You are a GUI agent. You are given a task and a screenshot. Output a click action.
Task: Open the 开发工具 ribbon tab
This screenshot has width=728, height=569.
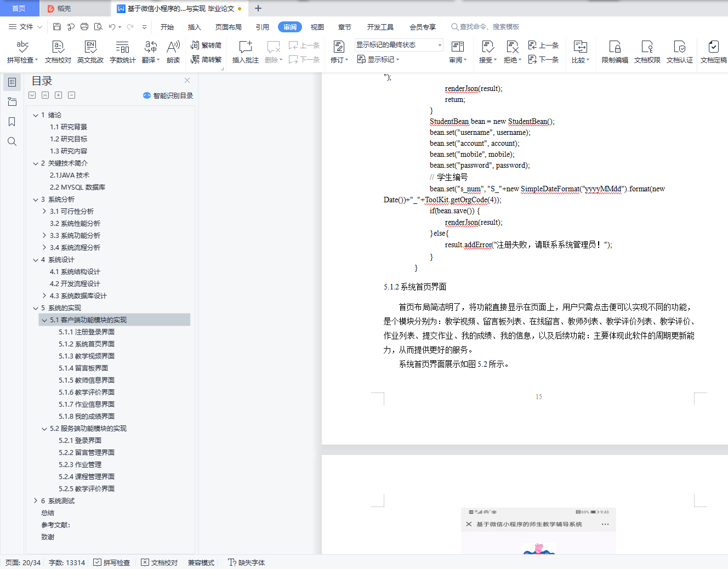380,27
